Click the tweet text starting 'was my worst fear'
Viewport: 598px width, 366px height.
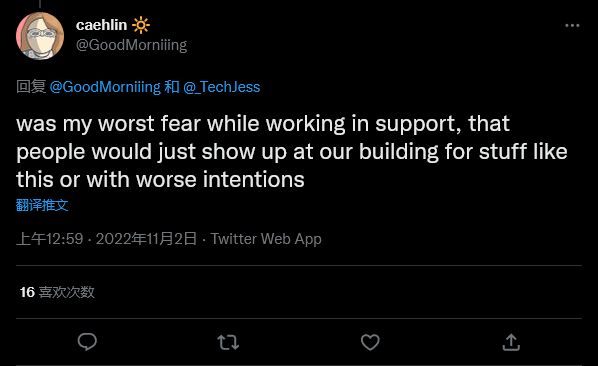point(292,151)
